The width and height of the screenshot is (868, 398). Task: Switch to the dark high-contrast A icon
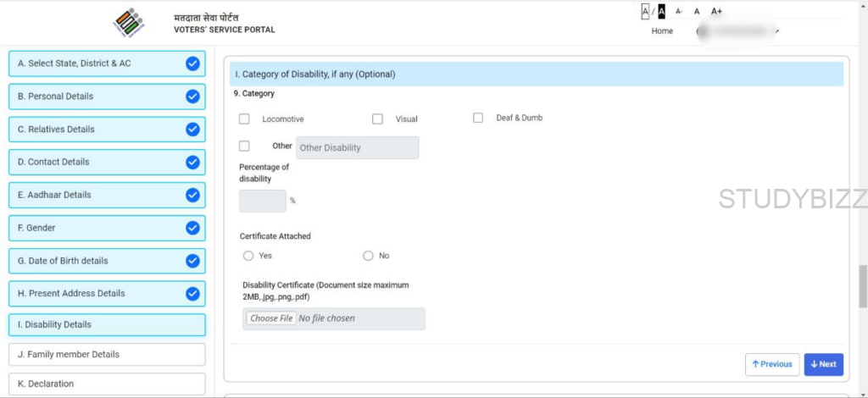click(662, 11)
